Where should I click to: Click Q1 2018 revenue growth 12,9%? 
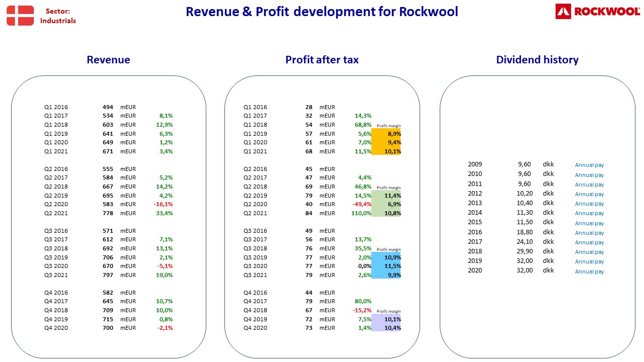165,125
